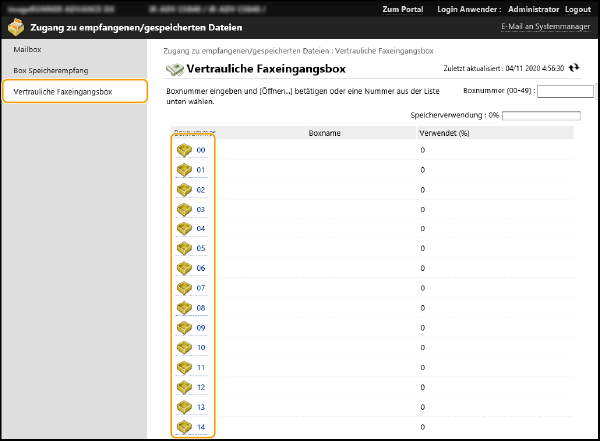
Task: Open box number 06 link
Action: pos(201,269)
